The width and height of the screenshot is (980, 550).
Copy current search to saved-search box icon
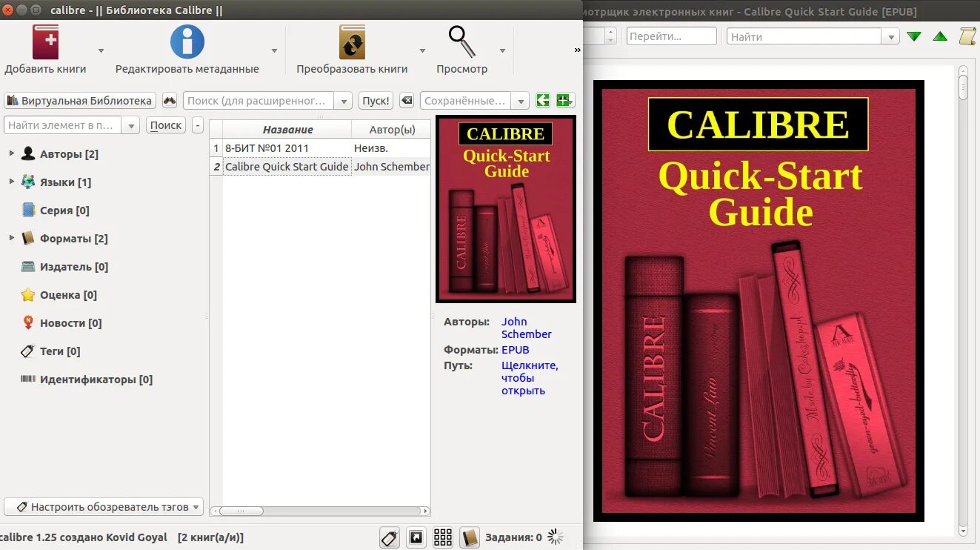(543, 101)
